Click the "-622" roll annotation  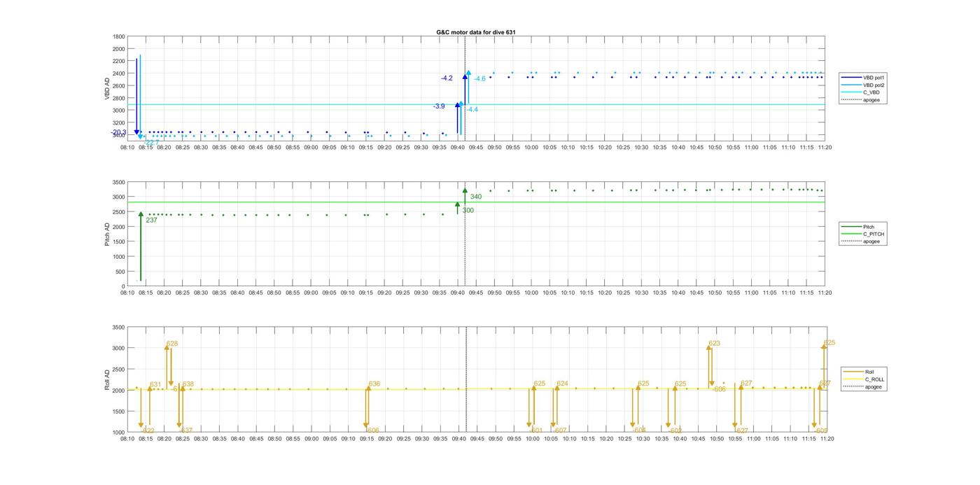pos(148,431)
